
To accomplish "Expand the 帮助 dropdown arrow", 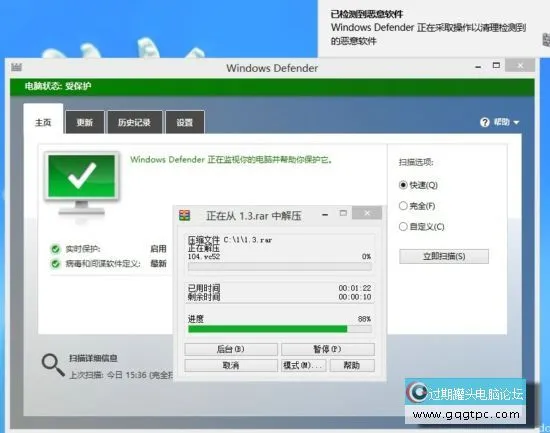I will click(x=516, y=122).
